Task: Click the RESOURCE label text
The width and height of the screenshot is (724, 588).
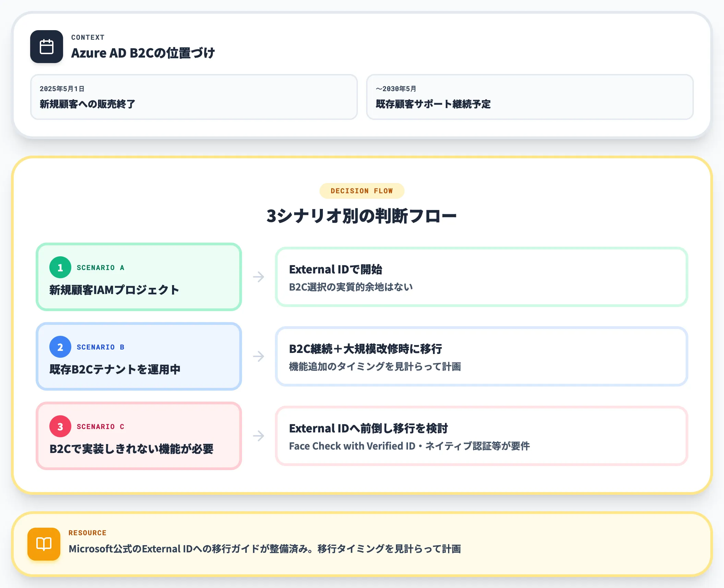Action: click(x=87, y=533)
